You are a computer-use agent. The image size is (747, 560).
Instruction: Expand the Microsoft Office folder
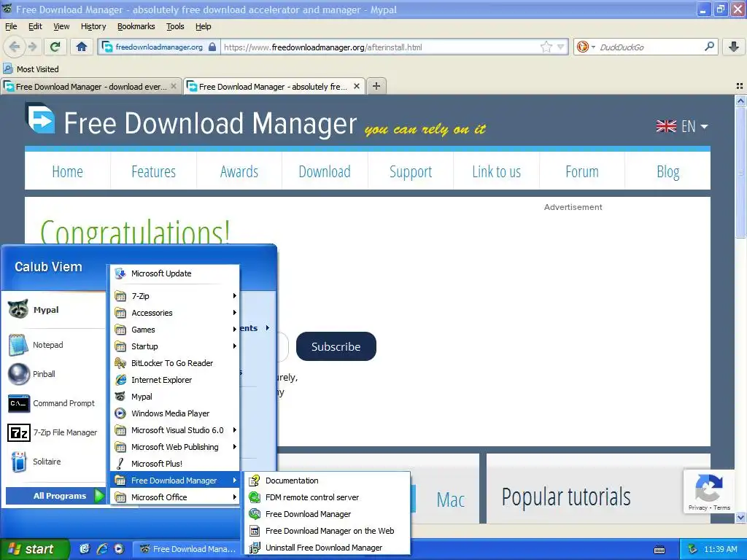point(175,497)
